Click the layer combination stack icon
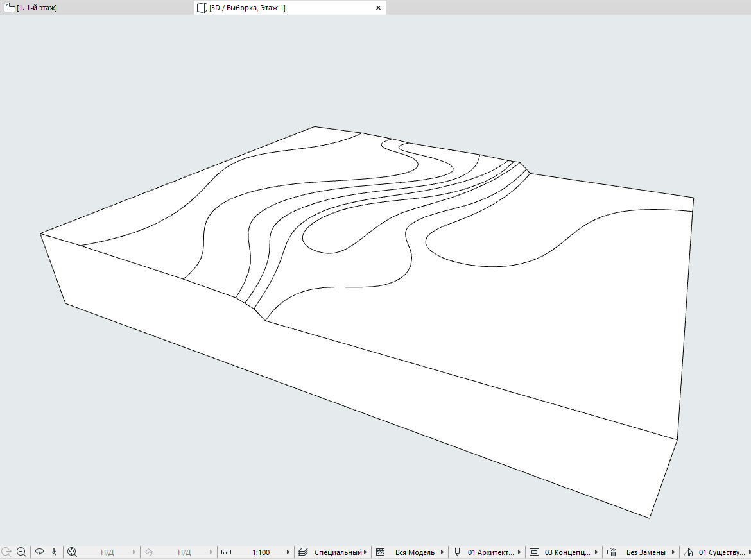Image resolution: width=751 pixels, height=560 pixels. (x=303, y=552)
